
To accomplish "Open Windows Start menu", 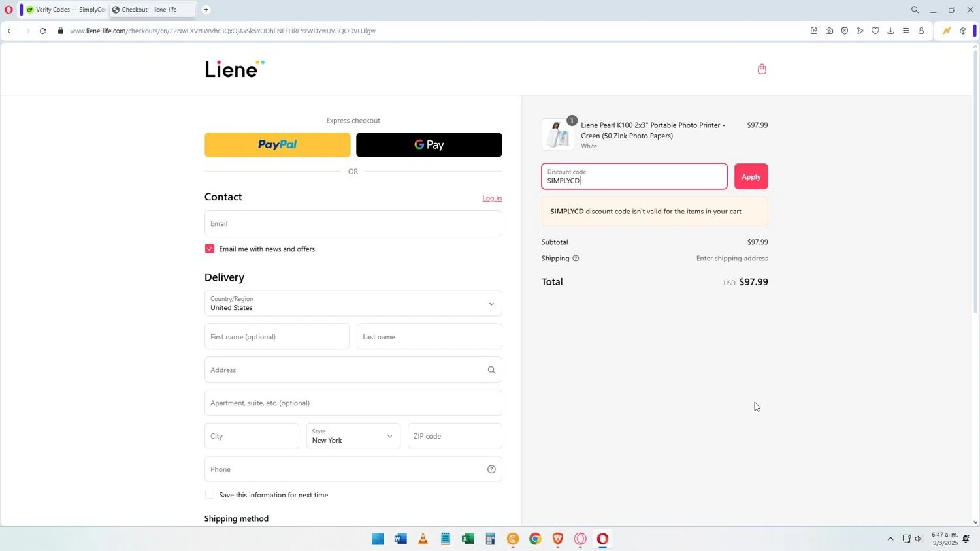I will click(378, 539).
